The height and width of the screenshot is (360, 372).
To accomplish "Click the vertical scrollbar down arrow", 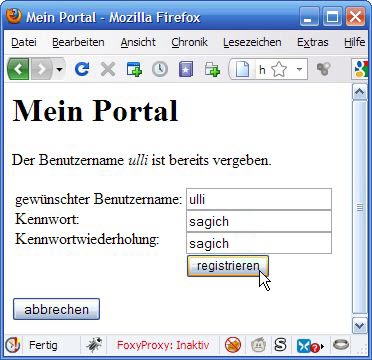I will pyautogui.click(x=360, y=325).
